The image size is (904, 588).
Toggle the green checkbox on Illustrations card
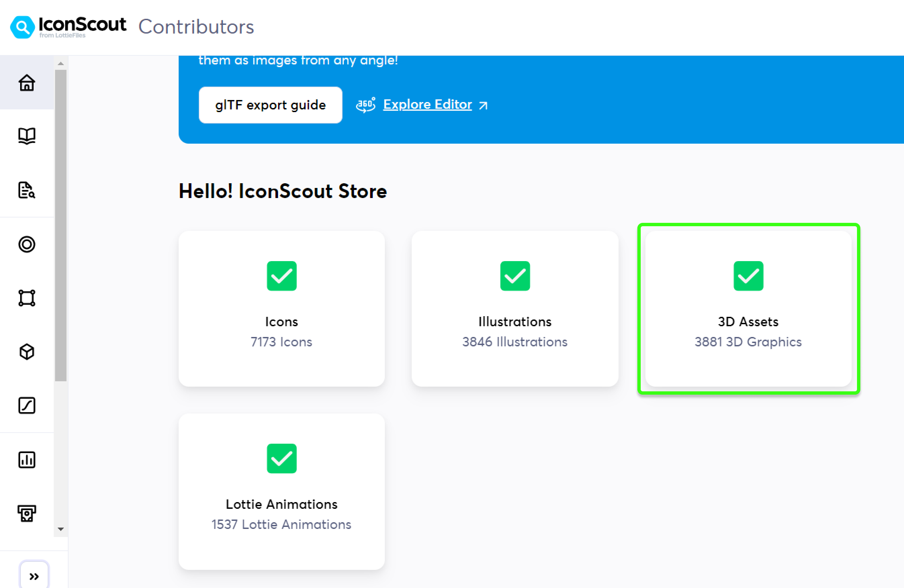[x=515, y=276]
